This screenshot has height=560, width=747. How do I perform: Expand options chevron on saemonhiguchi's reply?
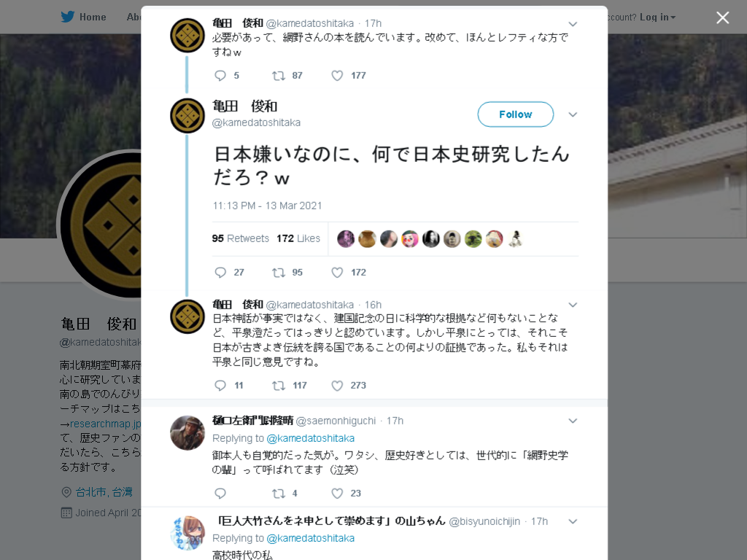click(573, 421)
